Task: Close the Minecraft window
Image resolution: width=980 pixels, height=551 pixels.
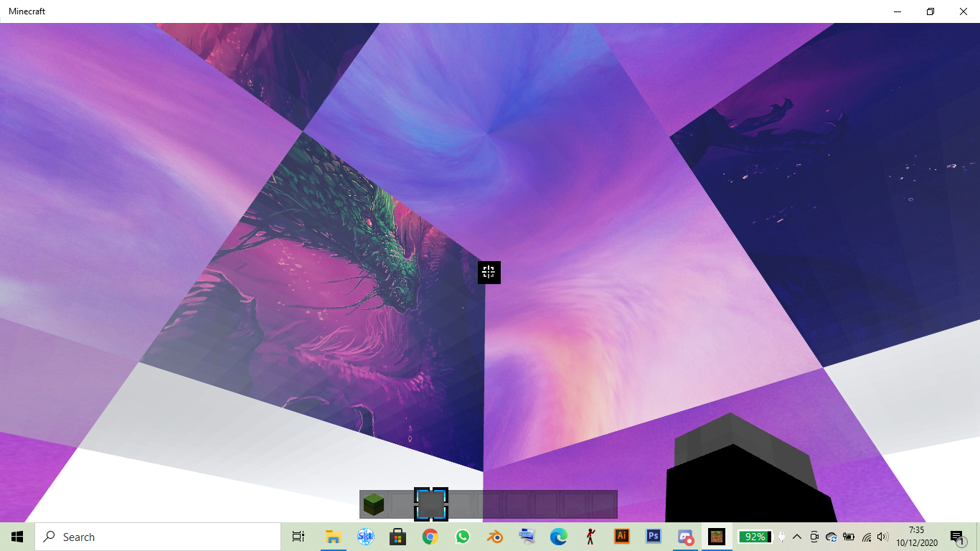Action: pyautogui.click(x=963, y=11)
